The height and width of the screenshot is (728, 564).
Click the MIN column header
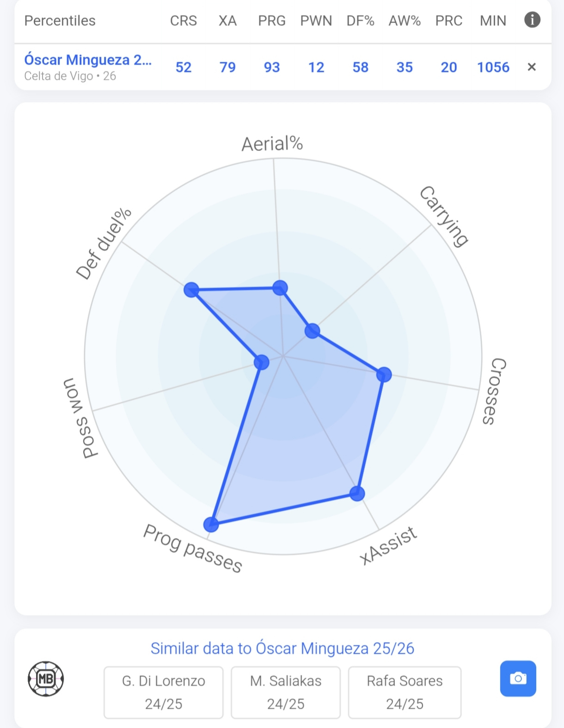point(493,21)
